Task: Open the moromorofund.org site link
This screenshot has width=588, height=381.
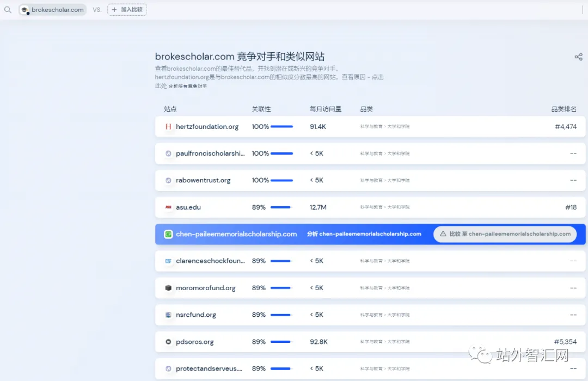Action: point(206,288)
